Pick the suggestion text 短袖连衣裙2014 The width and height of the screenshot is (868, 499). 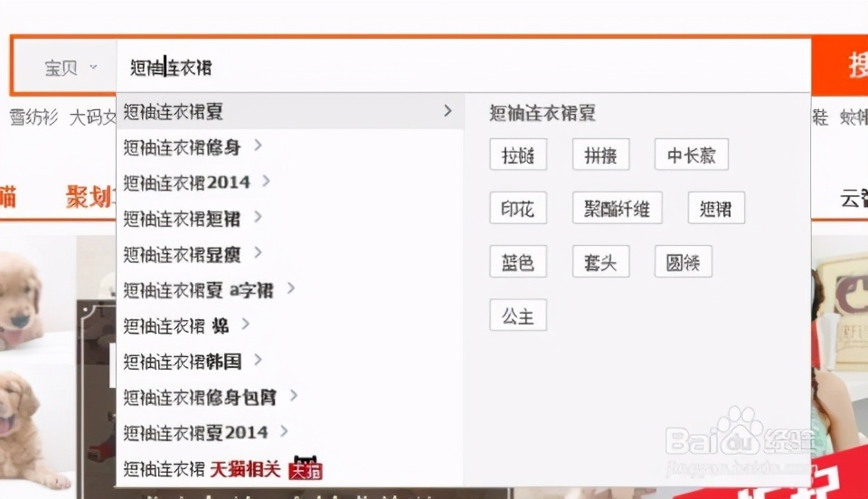click(x=186, y=183)
